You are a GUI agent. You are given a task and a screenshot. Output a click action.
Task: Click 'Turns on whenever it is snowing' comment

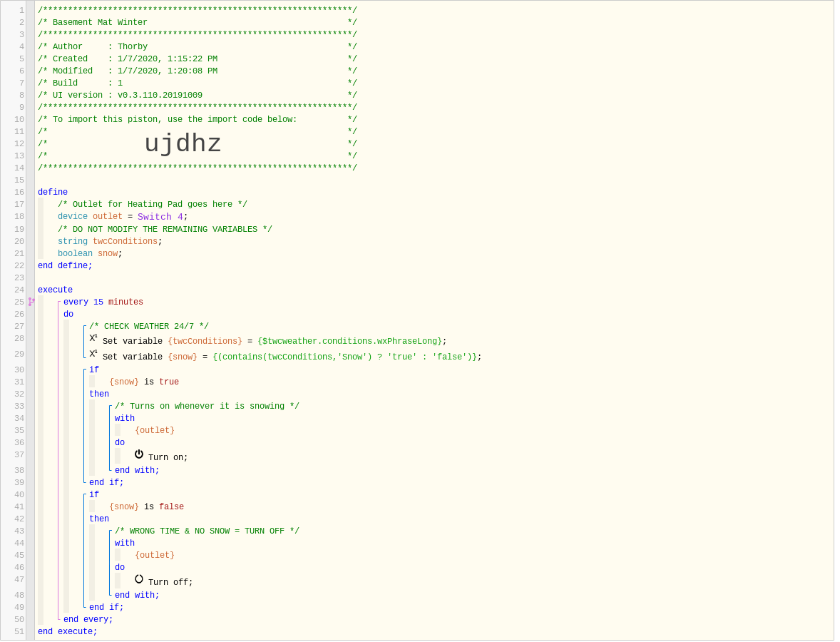pyautogui.click(x=207, y=407)
